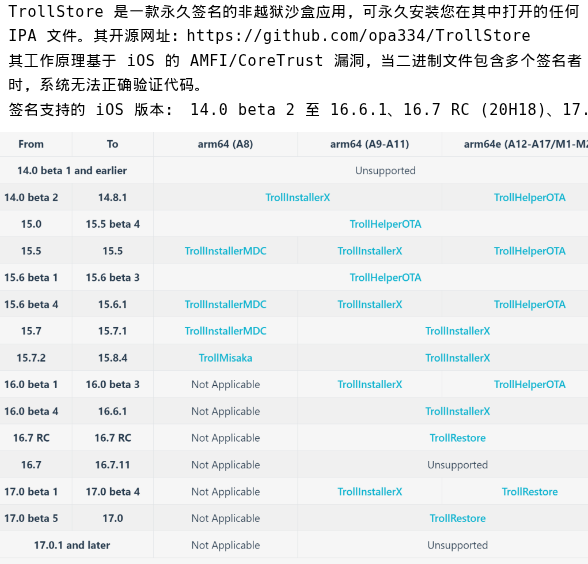The height and width of the screenshot is (564, 588).
Task: Open TrollInstallerX link in 14.0 beta 2 row
Action: (x=298, y=197)
